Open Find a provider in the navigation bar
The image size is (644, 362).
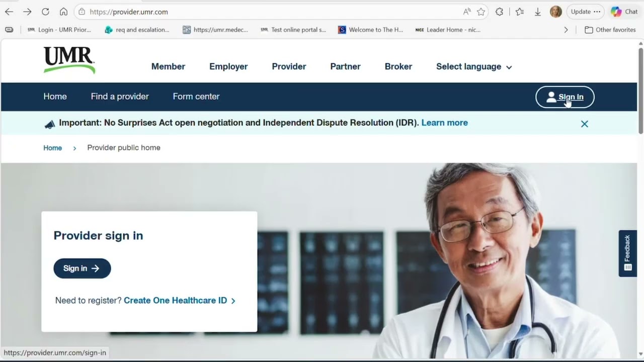coord(120,97)
